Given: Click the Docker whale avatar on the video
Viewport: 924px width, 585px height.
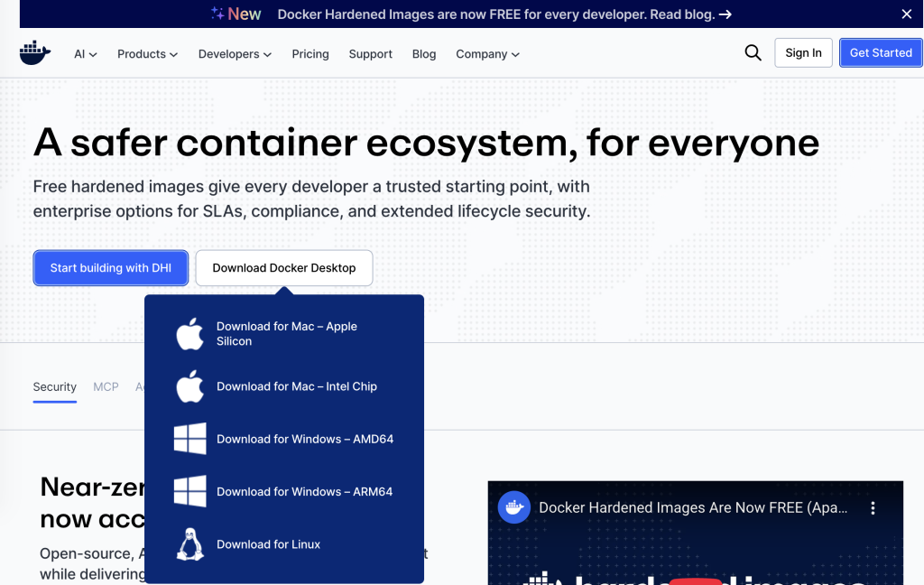Looking at the screenshot, I should click(x=514, y=507).
